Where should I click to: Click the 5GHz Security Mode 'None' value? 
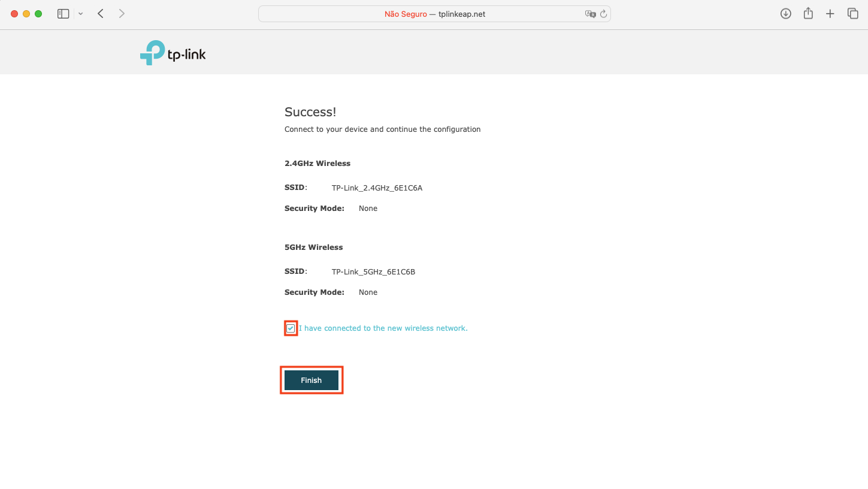point(368,292)
